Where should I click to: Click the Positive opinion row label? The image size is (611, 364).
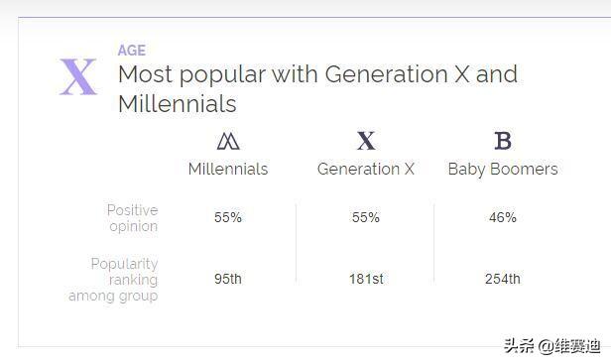[133, 218]
